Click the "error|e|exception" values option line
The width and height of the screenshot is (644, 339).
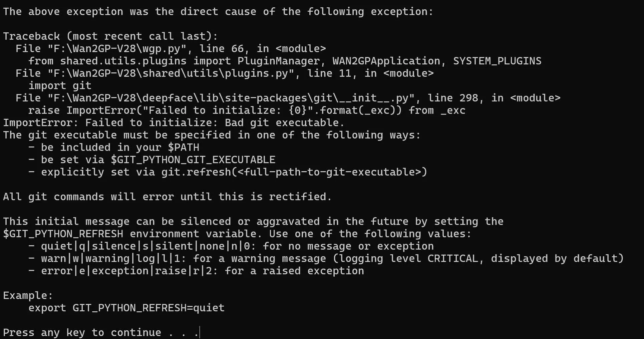pos(202,271)
